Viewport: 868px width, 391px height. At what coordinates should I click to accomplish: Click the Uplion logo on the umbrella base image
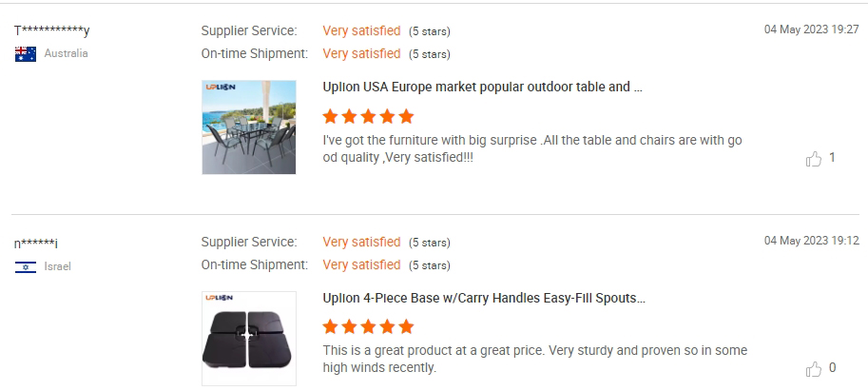point(220,298)
